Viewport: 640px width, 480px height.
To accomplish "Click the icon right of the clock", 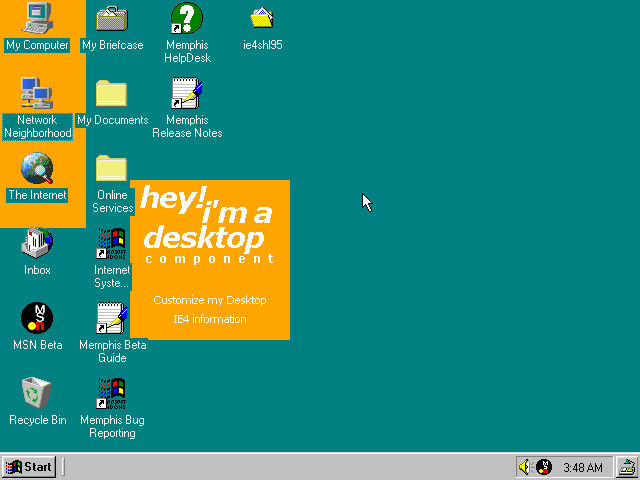I will [627, 467].
